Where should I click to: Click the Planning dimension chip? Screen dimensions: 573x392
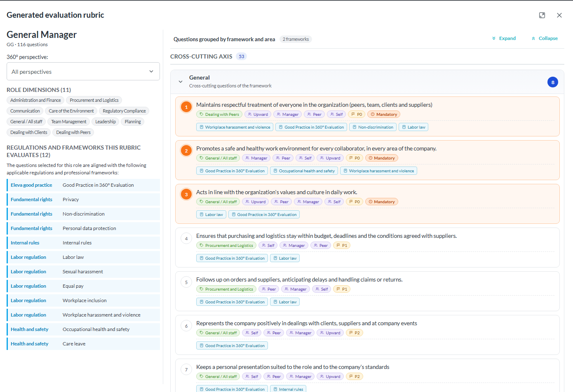click(133, 122)
